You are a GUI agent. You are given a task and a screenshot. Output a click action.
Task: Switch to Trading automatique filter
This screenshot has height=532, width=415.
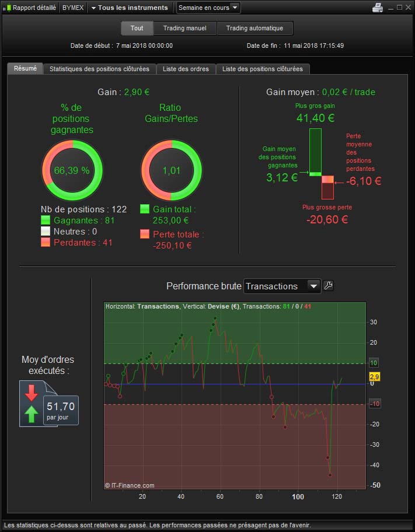pos(254,28)
